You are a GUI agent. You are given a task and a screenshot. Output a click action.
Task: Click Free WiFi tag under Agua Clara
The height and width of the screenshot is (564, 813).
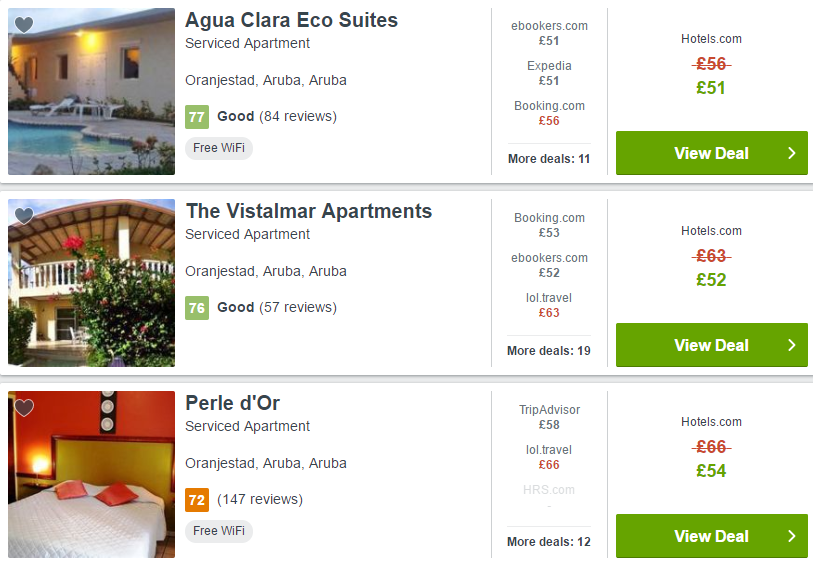(219, 148)
